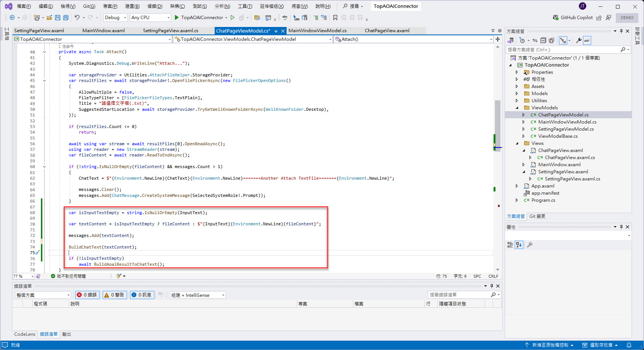Click the spell checker abc icon

[285, 18]
